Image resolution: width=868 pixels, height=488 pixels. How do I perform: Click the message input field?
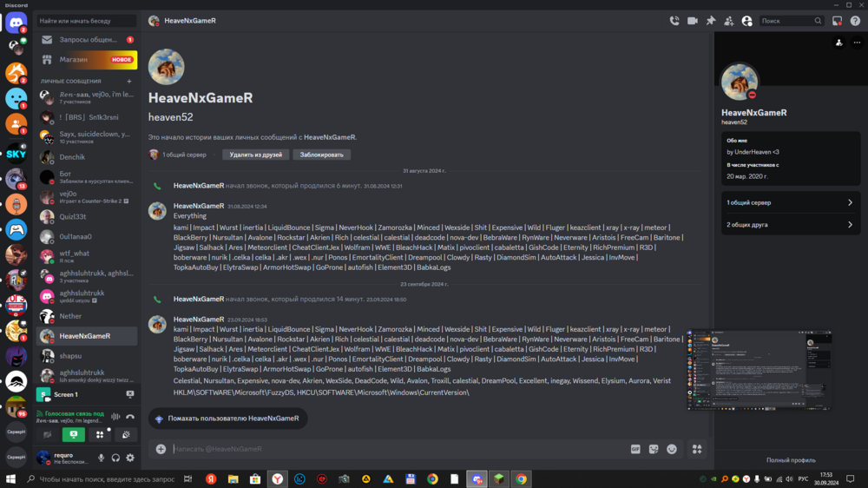[x=398, y=449]
